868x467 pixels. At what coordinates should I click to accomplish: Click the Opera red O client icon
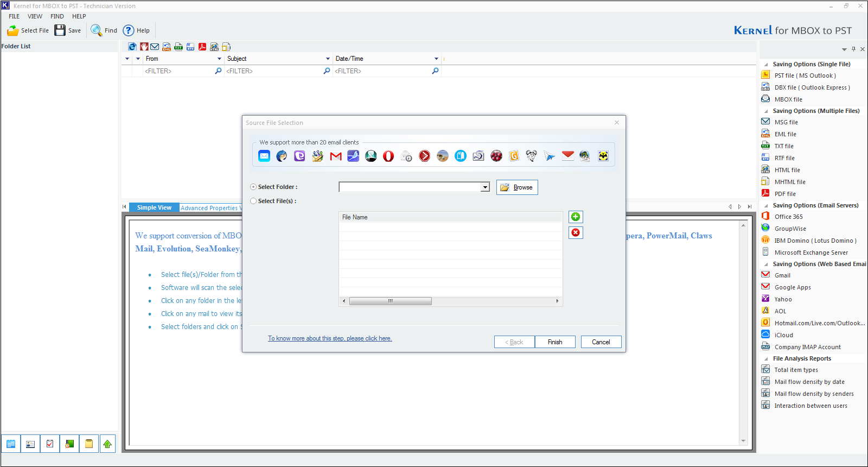coord(388,156)
